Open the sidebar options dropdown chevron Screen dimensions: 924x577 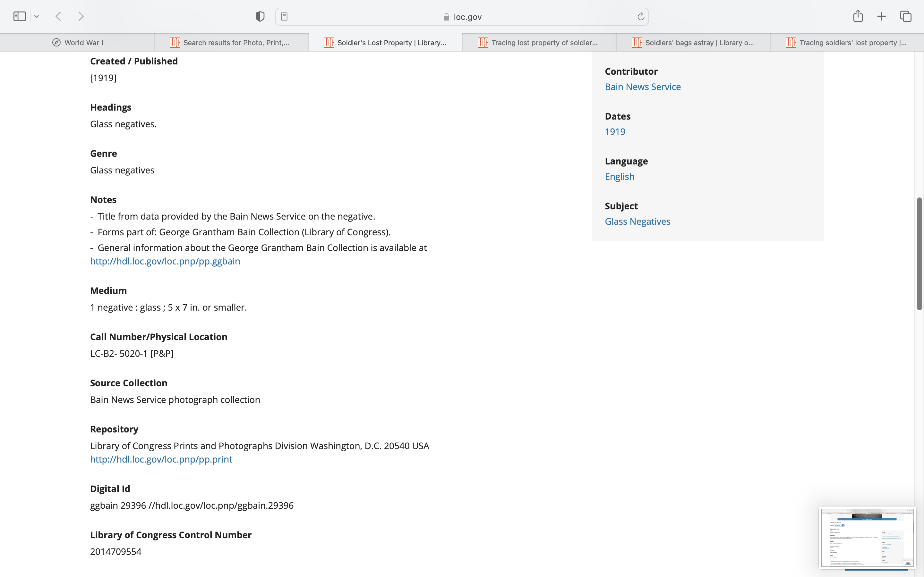[x=37, y=16]
